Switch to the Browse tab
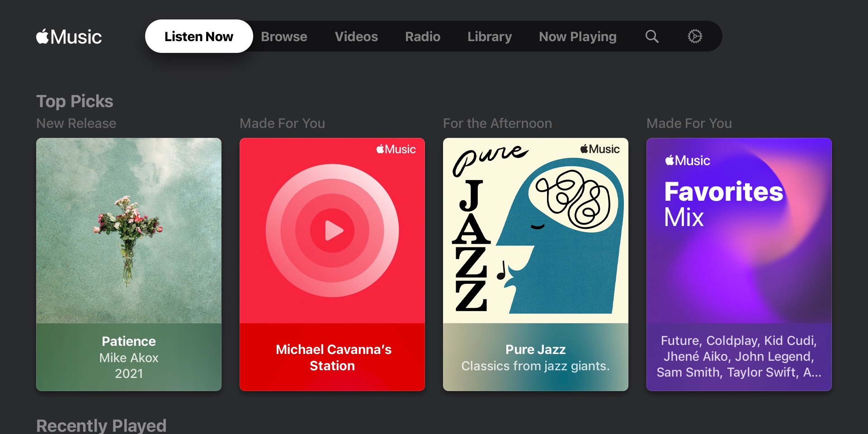 [284, 37]
